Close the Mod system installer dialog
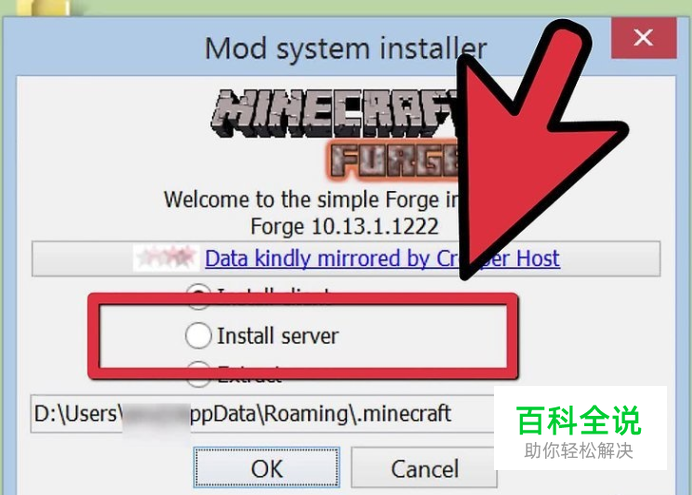692x495 pixels. click(643, 38)
